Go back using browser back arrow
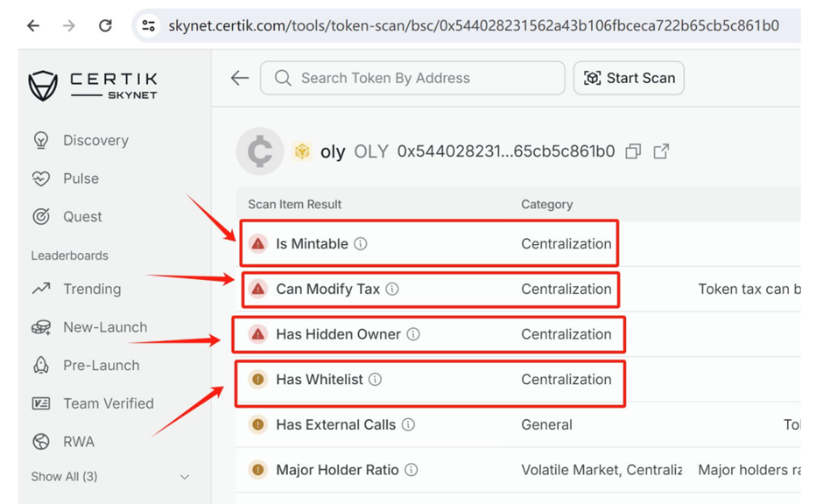The width and height of the screenshot is (823, 504). tap(33, 25)
